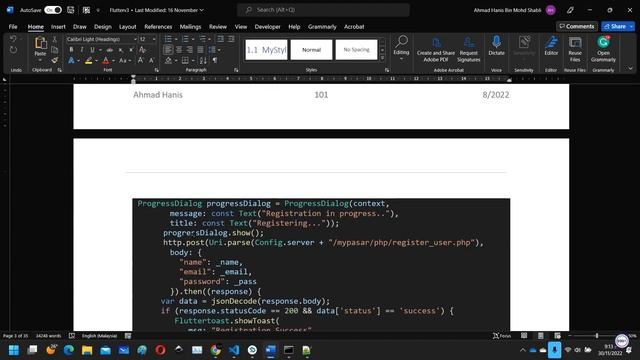Expand the numbered list options arrow
The height and width of the screenshot is (360, 640).
coord(193,39)
